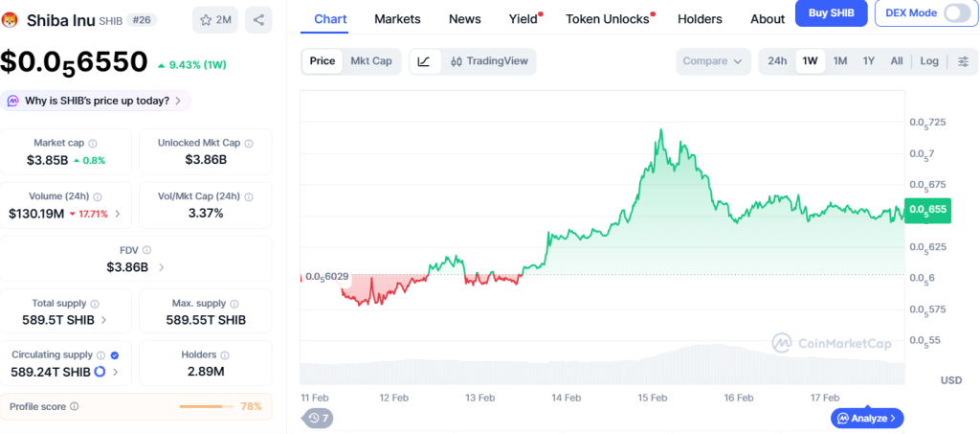Click the USD currency label

951,380
